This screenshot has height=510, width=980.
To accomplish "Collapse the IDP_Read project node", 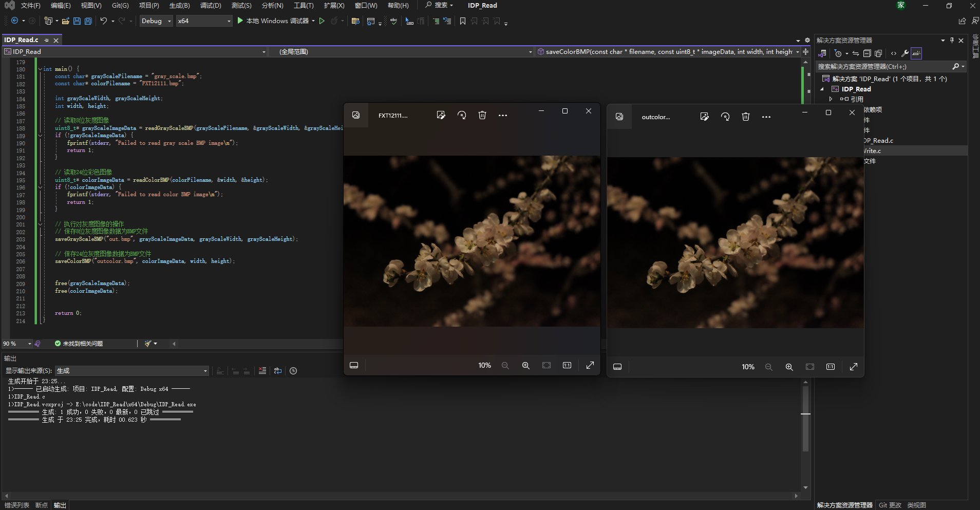I will pyautogui.click(x=822, y=89).
